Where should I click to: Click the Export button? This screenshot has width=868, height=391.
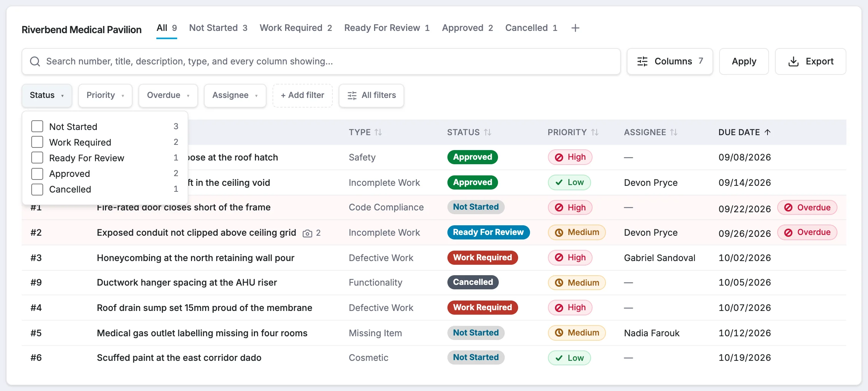click(x=810, y=61)
